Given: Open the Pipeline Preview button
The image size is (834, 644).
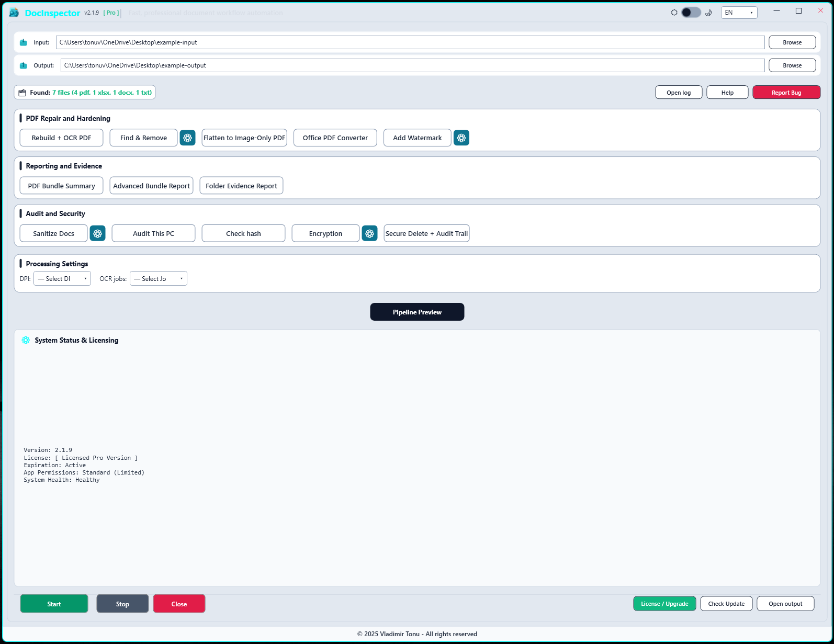Looking at the screenshot, I should click(x=417, y=312).
